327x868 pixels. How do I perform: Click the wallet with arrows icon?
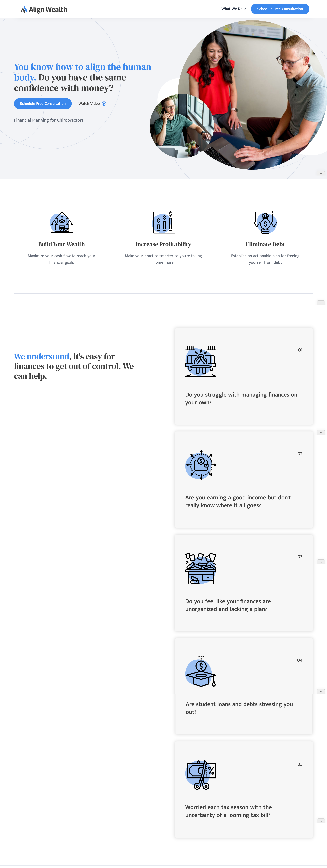tap(201, 465)
